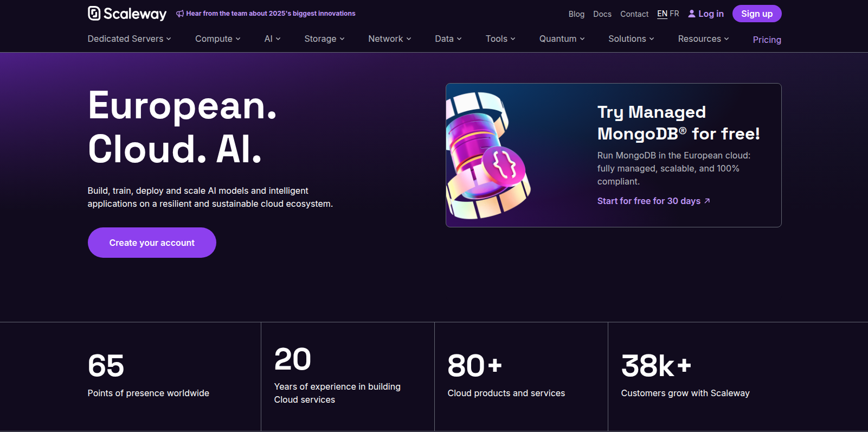Screen dimensions: 868x432
Task: Go to the Blog page
Action: pos(576,14)
